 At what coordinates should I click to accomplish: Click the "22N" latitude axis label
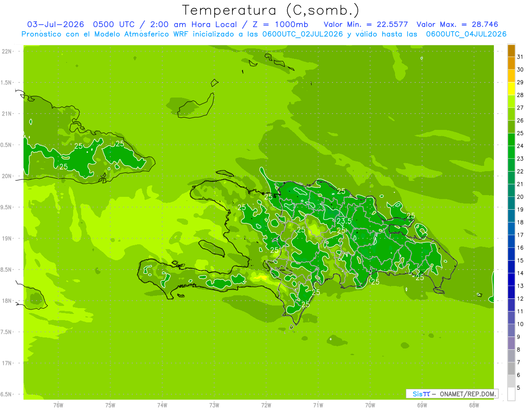pyautogui.click(x=7, y=51)
